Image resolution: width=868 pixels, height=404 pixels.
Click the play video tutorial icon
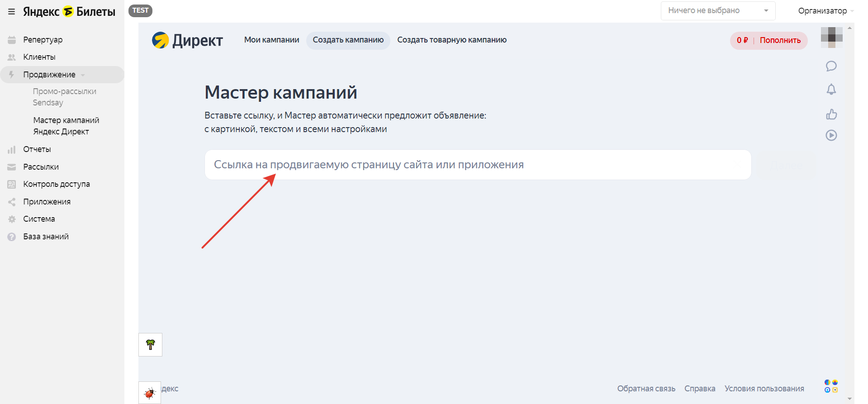831,135
